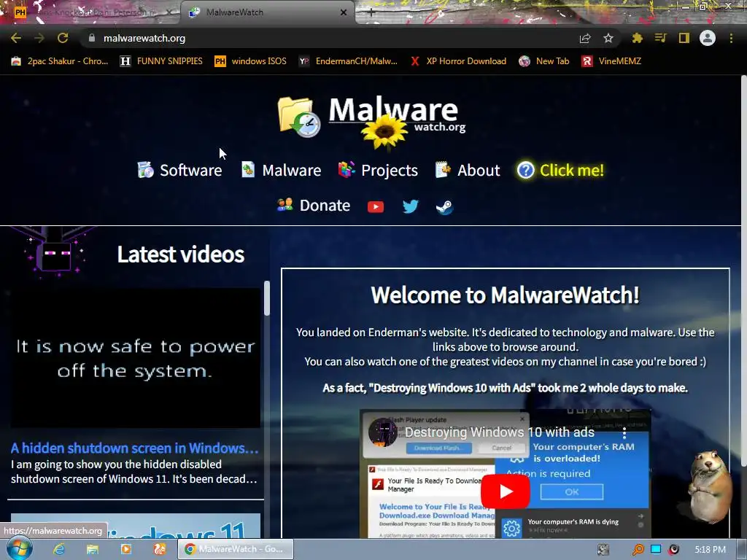This screenshot has width=747, height=560.
Task: Open the Malware menu item
Action: click(281, 170)
